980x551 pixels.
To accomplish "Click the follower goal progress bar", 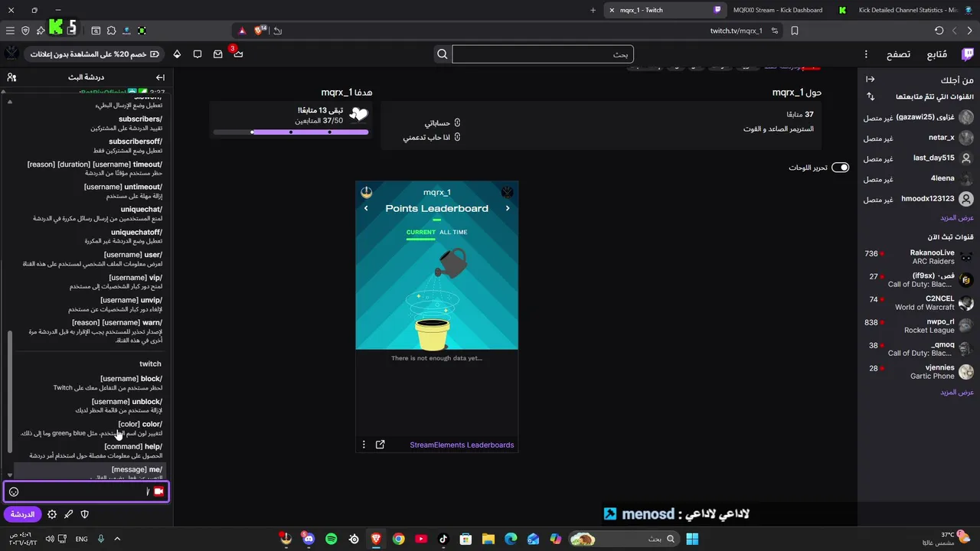I will pyautogui.click(x=291, y=132).
